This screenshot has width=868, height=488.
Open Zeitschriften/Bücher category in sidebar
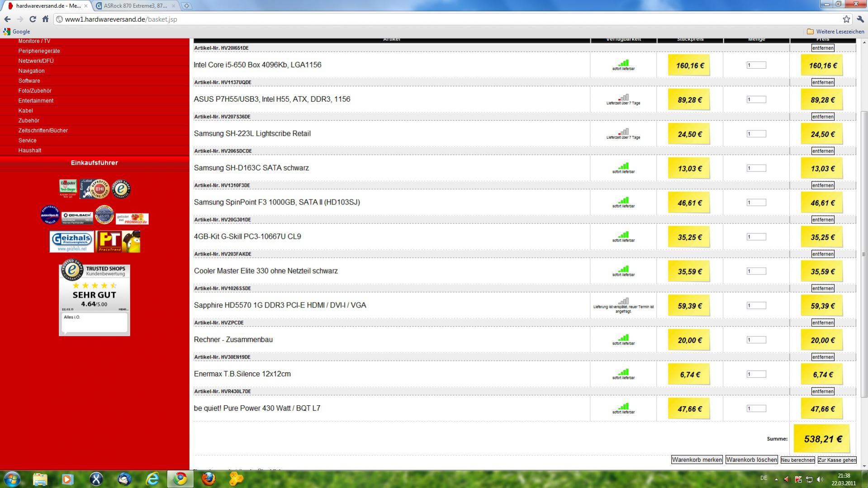point(43,131)
